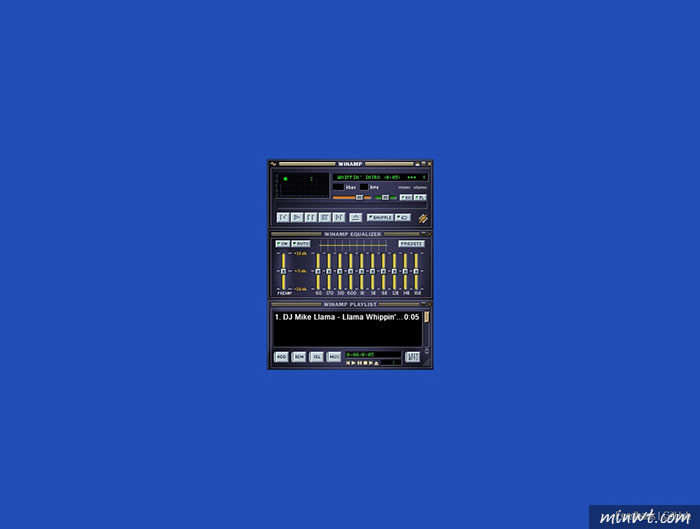Toggle the PL playlist window button in main window
Viewport: 700px width, 529px height.
coord(420,197)
